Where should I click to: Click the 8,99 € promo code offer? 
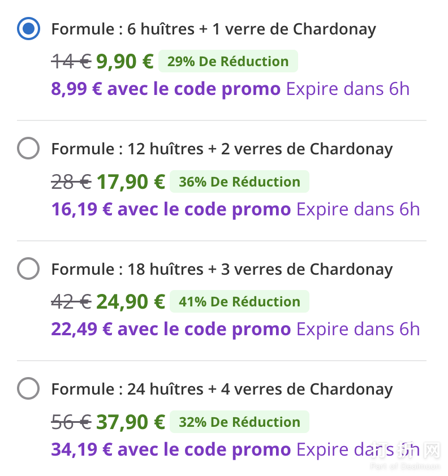(166, 89)
